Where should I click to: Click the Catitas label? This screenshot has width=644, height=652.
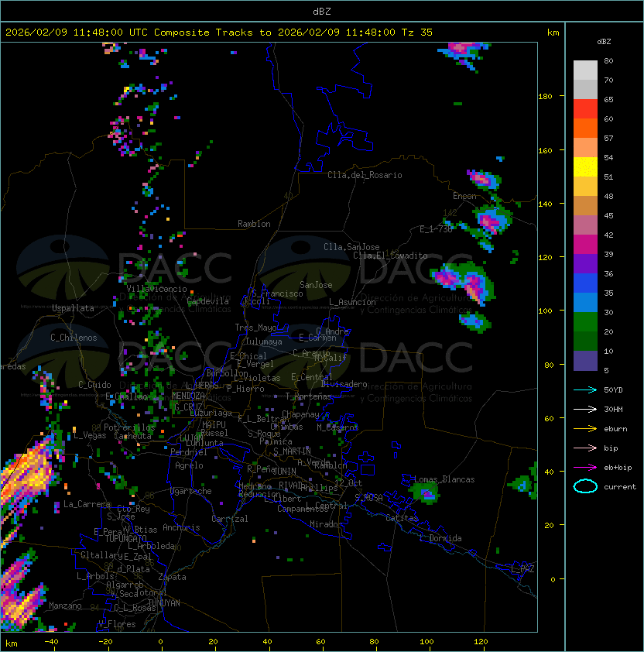[x=402, y=518]
